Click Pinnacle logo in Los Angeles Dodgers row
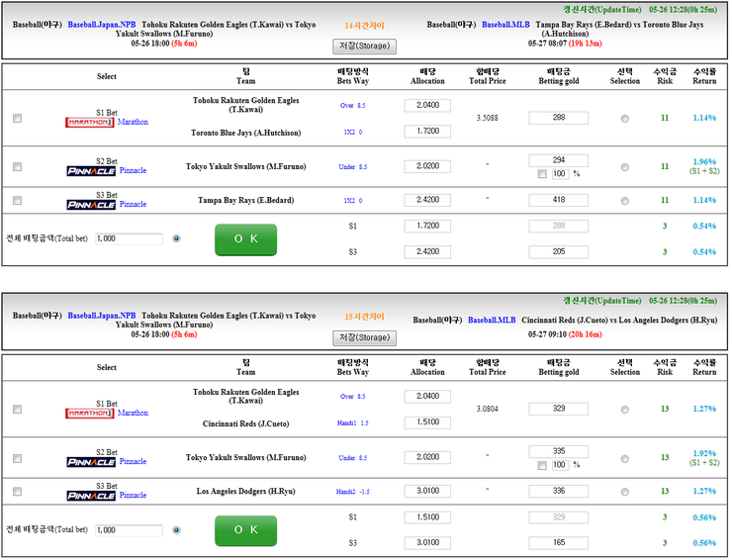Screen dimensions: 732x560 pyautogui.click(x=91, y=496)
